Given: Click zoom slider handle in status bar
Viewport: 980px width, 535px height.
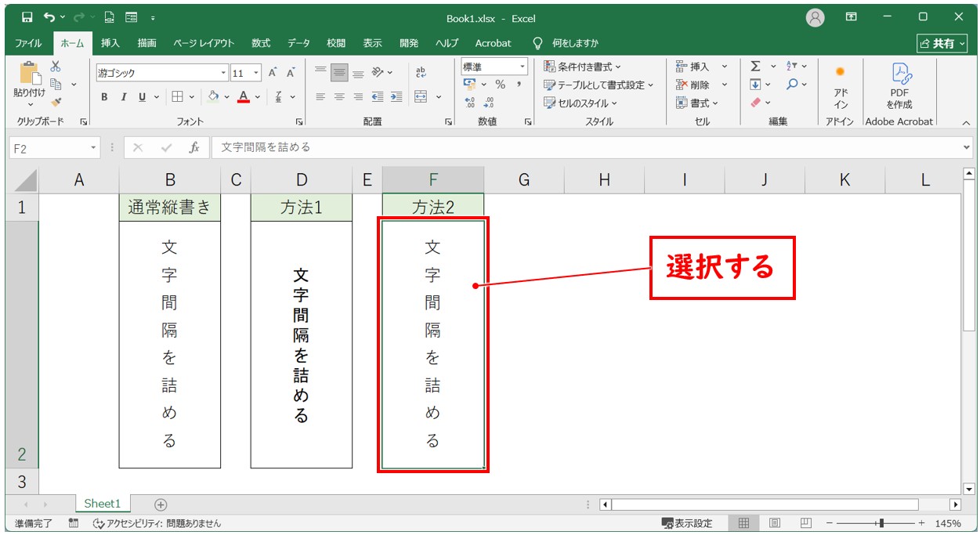Looking at the screenshot, I should tap(881, 523).
